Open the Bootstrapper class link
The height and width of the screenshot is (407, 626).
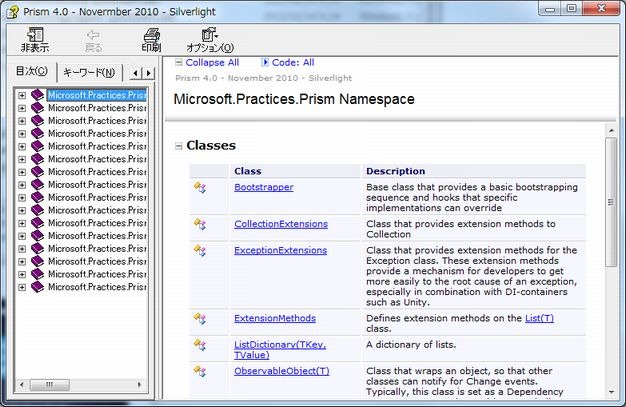263,187
